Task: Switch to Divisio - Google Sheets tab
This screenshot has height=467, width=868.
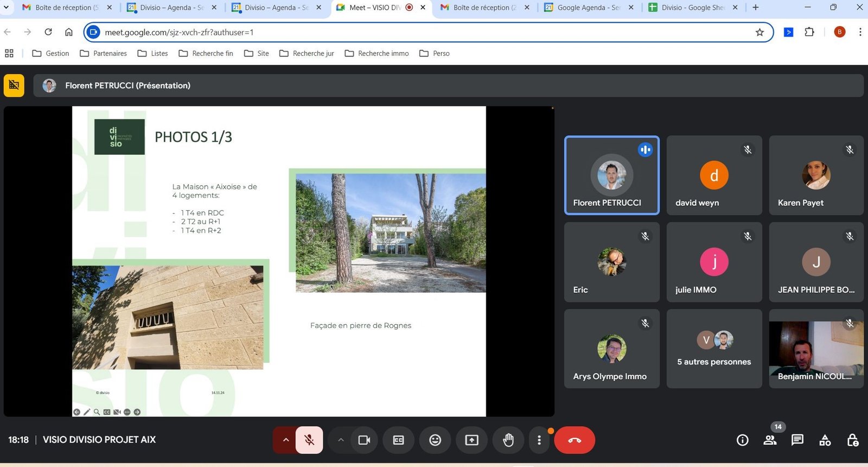Action: (693, 8)
